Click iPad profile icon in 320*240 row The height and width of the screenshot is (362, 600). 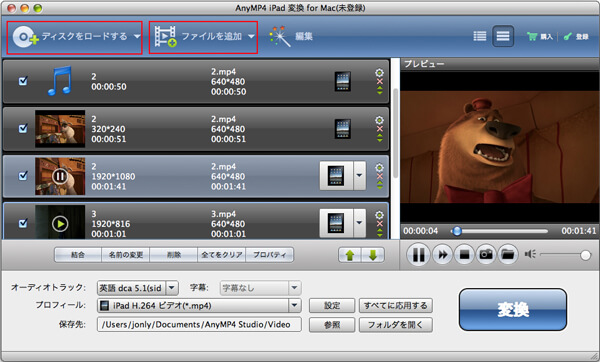pos(342,129)
